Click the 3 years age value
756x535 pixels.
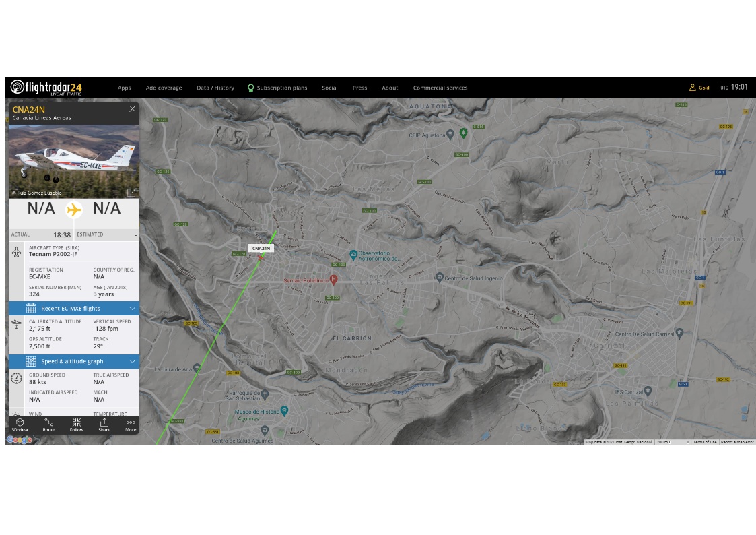coord(104,294)
